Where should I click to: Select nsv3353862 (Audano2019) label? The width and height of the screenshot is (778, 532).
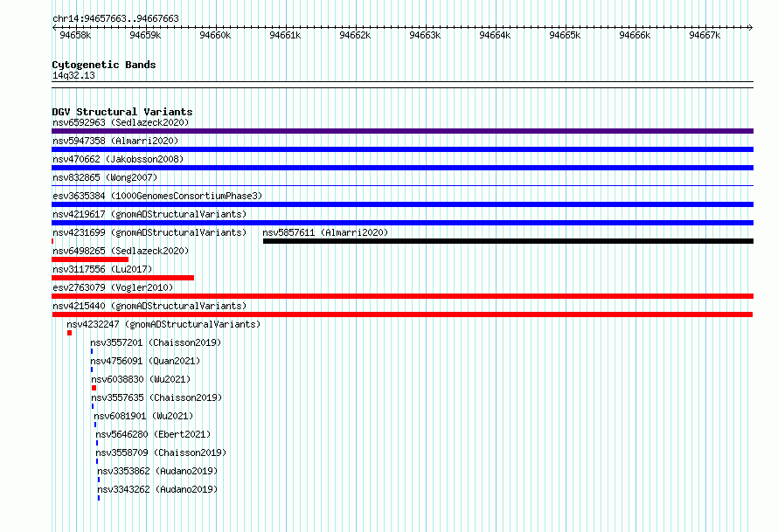157,471
